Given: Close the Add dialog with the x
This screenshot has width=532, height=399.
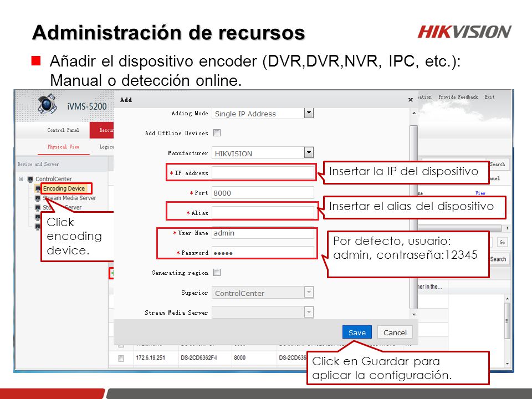Looking at the screenshot, I should (x=411, y=100).
